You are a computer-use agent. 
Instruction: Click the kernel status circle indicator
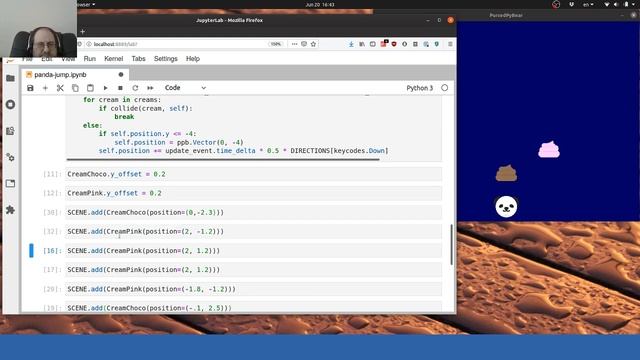pyautogui.click(x=444, y=88)
